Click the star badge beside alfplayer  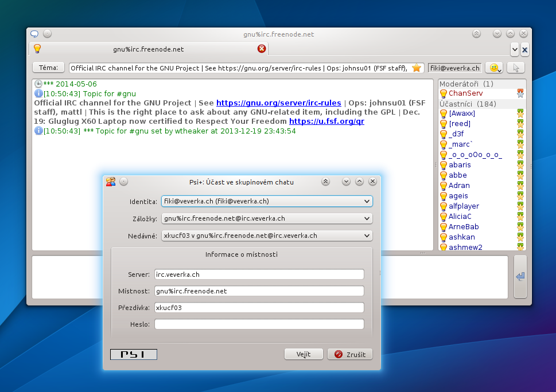(520, 206)
